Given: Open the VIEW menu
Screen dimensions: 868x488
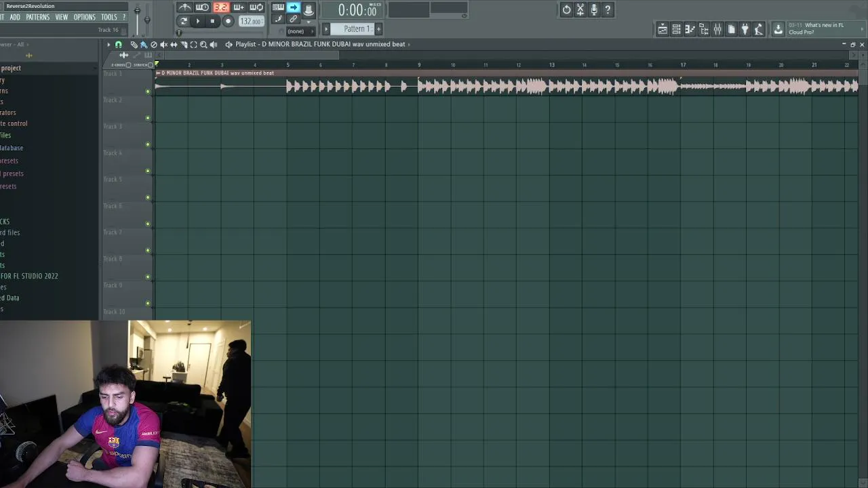Looking at the screenshot, I should (x=62, y=17).
